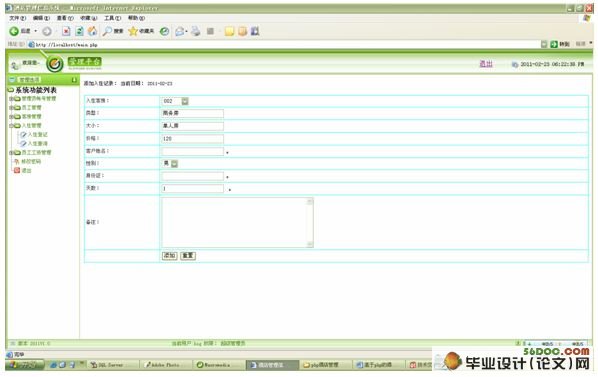The image size is (598, 377).
Task: Switch to Macromedia taskbar button
Action: [x=219, y=365]
